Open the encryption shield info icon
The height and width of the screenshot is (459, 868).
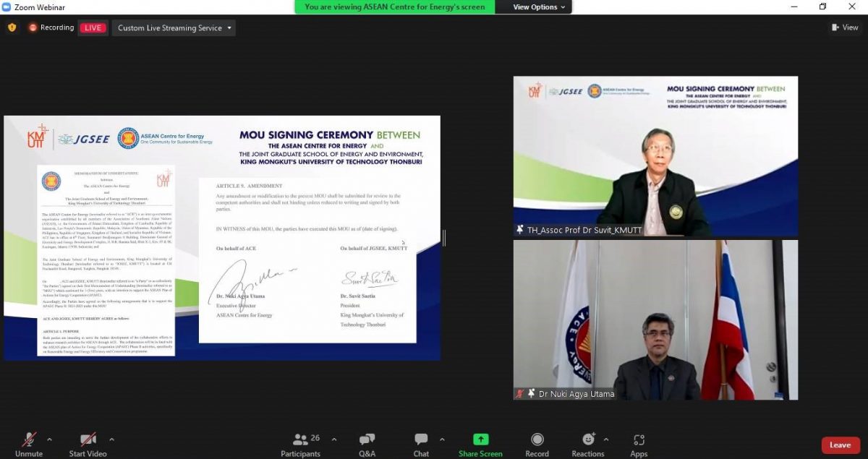point(12,27)
